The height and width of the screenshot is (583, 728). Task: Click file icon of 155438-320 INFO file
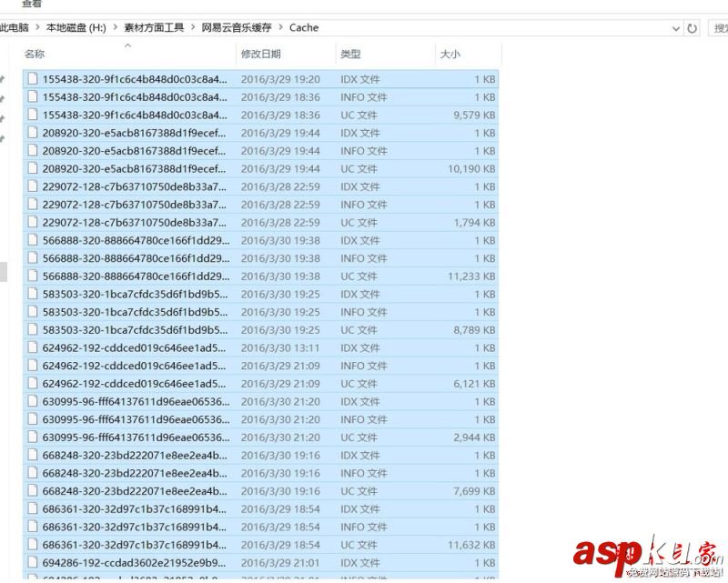click(x=33, y=96)
